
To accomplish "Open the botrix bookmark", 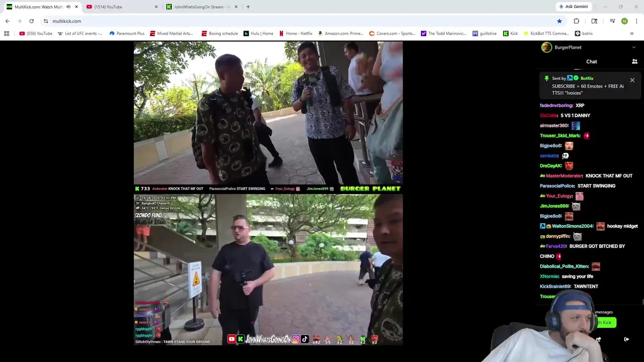I will 584,34.
